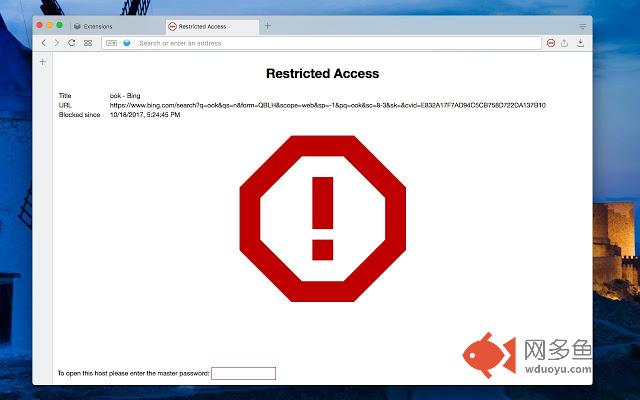Open the downloads icon
640x400 pixels.
click(x=580, y=43)
